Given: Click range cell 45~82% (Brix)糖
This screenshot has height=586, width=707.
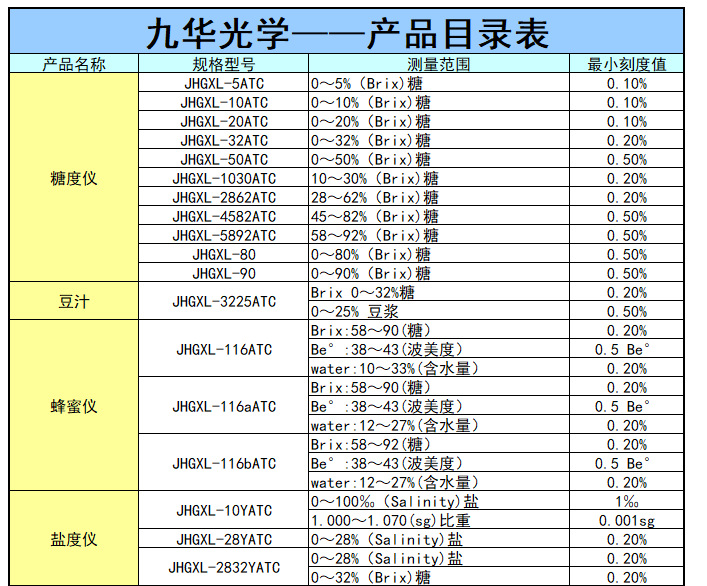Looking at the screenshot, I should (439, 216).
